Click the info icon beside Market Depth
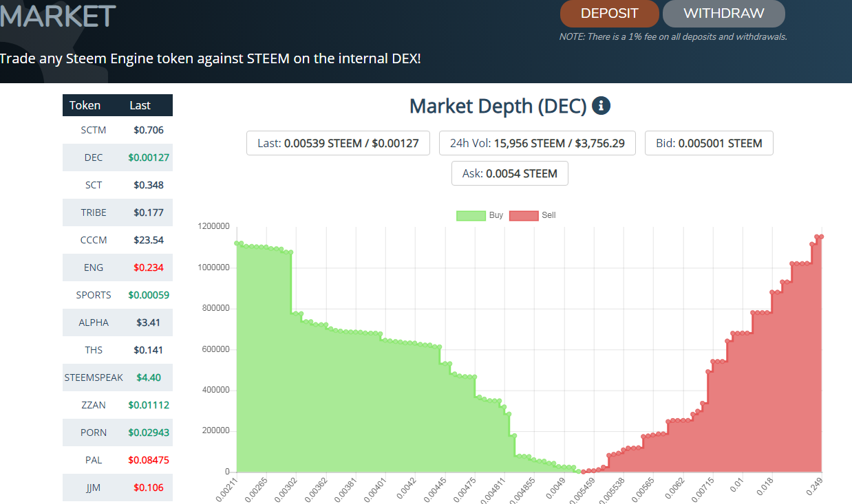 (x=600, y=105)
